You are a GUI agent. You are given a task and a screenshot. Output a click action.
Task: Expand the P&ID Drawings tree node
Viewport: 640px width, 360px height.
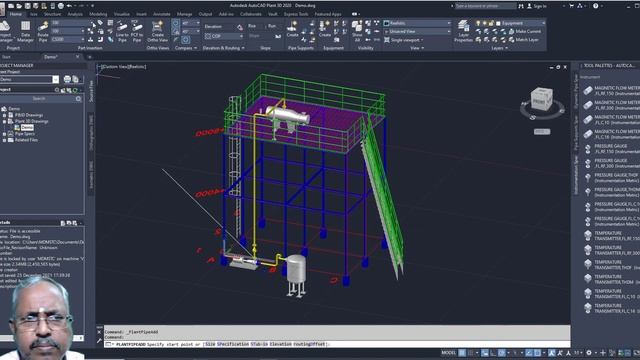tap(4, 115)
